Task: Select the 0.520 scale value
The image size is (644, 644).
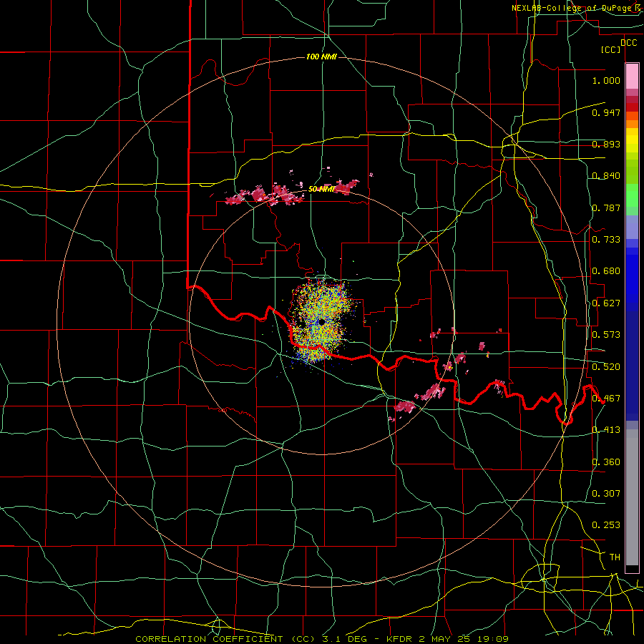Action: point(606,366)
